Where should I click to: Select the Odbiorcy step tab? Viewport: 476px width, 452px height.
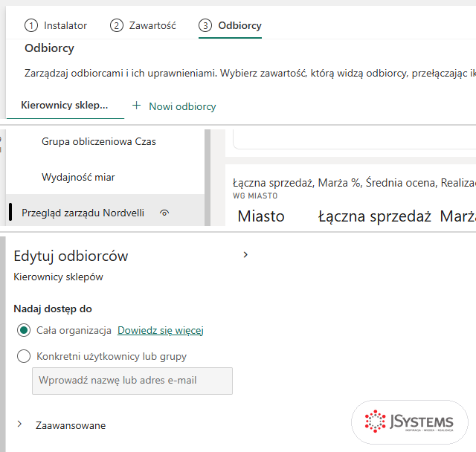coord(230,25)
